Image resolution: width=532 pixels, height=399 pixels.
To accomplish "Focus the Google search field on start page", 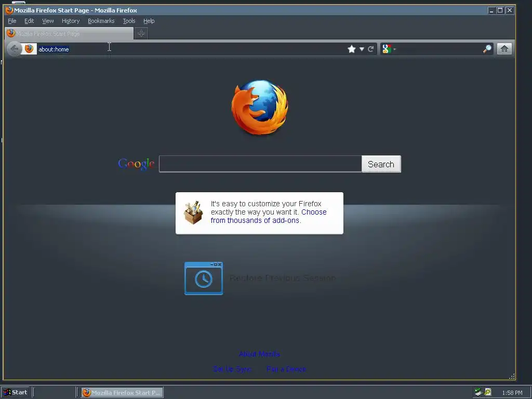I will tap(260, 164).
